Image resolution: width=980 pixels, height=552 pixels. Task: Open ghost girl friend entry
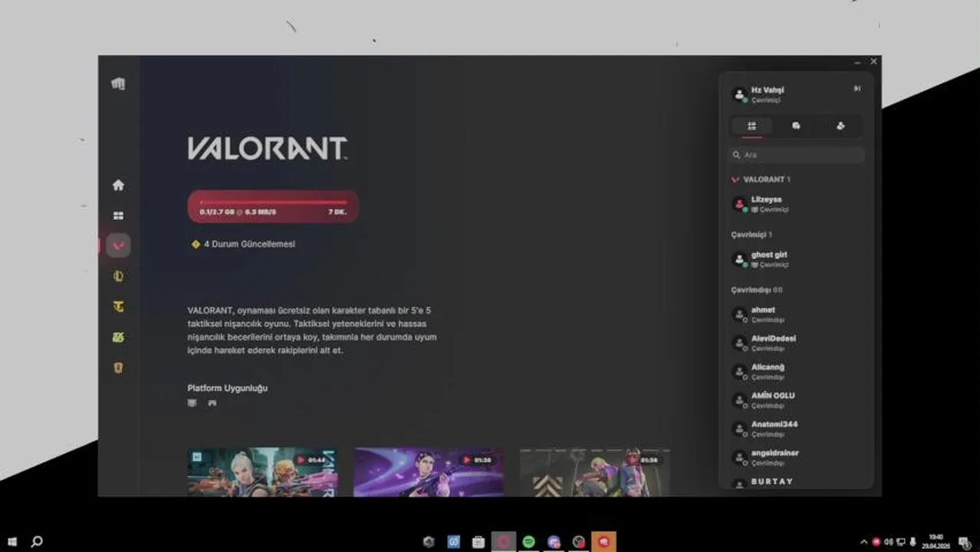click(797, 259)
